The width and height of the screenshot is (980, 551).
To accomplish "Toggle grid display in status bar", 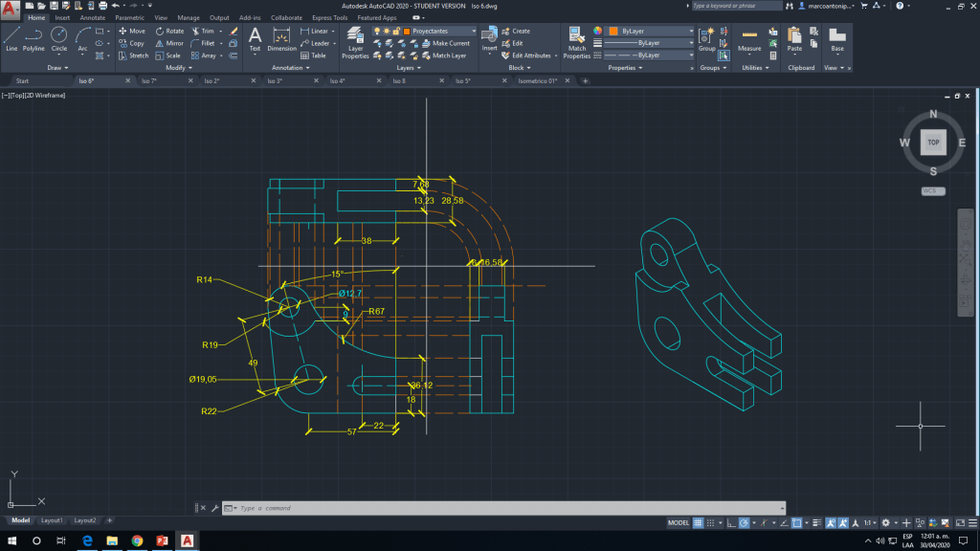I will (699, 523).
